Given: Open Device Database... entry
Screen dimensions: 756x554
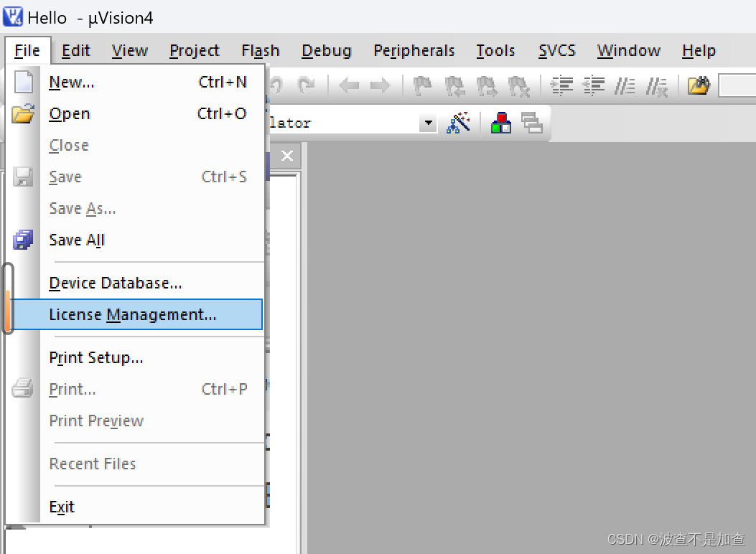Looking at the screenshot, I should pyautogui.click(x=136, y=283).
